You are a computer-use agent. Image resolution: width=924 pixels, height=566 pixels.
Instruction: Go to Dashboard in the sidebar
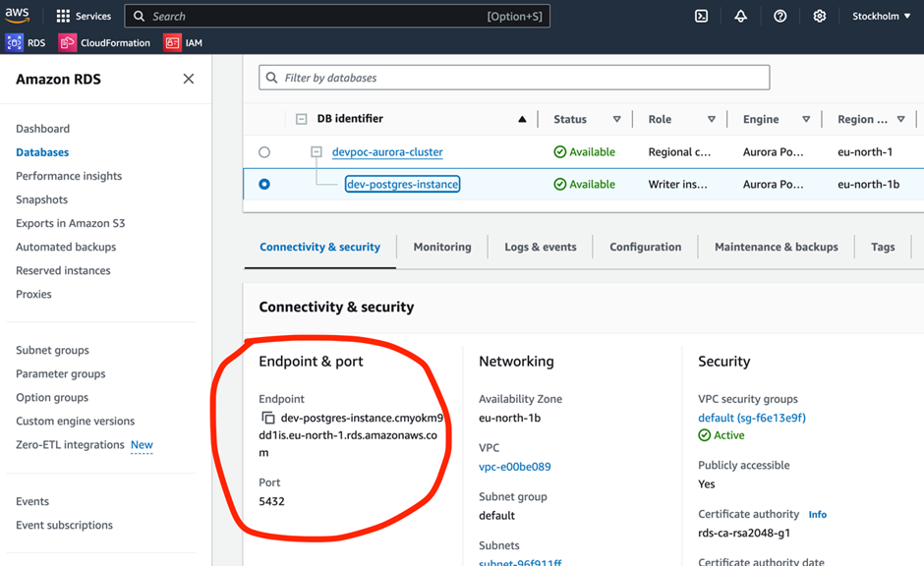pos(42,129)
